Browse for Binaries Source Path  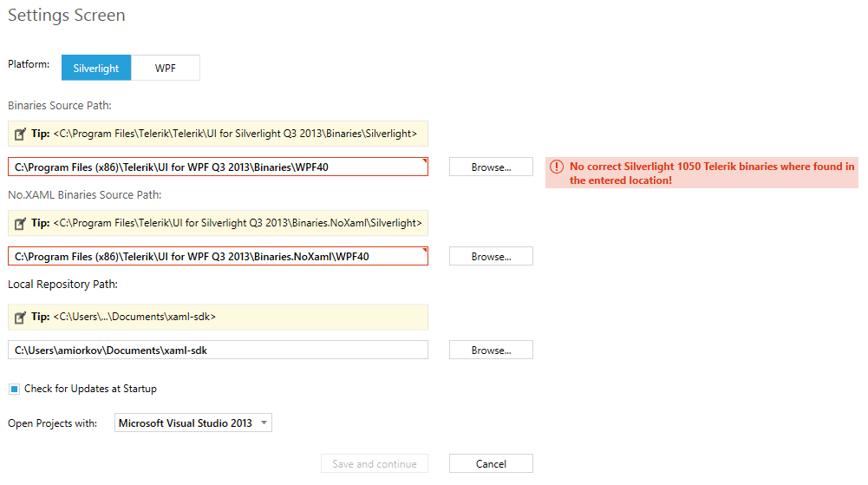tap(491, 167)
